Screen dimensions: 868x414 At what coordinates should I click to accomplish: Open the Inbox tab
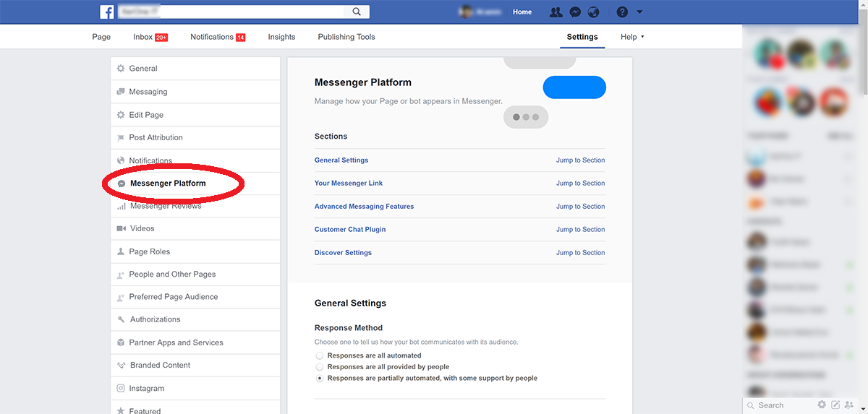click(143, 37)
